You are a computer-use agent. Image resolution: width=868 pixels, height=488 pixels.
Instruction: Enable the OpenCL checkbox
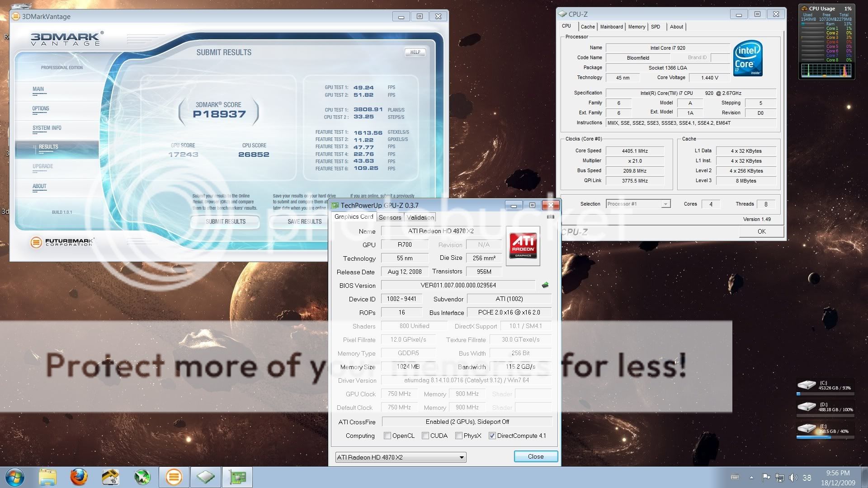click(387, 436)
